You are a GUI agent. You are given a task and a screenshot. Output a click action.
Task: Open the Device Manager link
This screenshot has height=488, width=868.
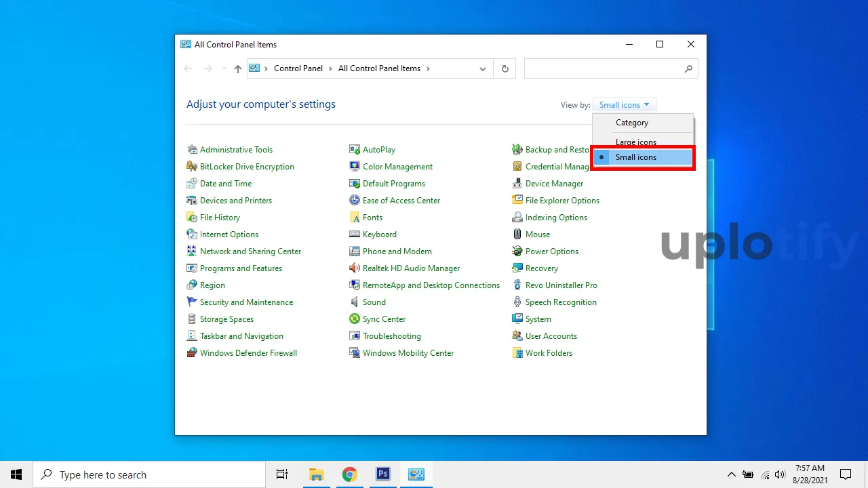pos(555,184)
